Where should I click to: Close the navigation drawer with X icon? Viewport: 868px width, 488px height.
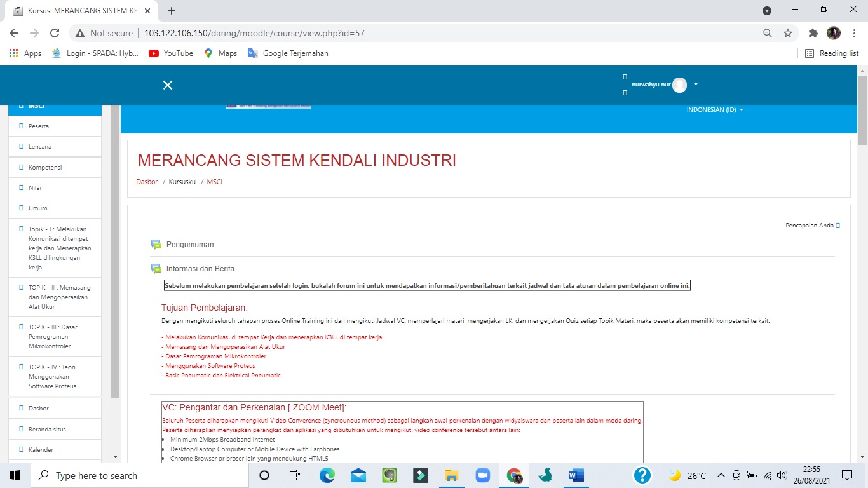[x=168, y=85]
